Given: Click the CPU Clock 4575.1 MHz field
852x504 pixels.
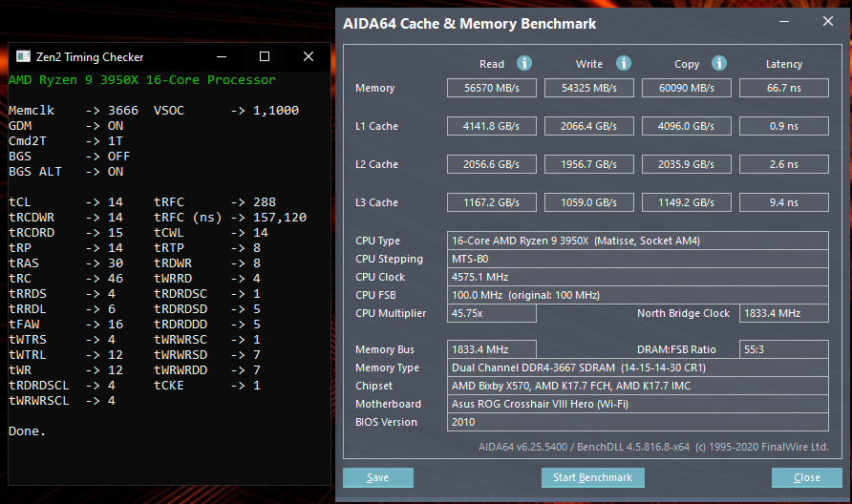Looking at the screenshot, I should [638, 277].
